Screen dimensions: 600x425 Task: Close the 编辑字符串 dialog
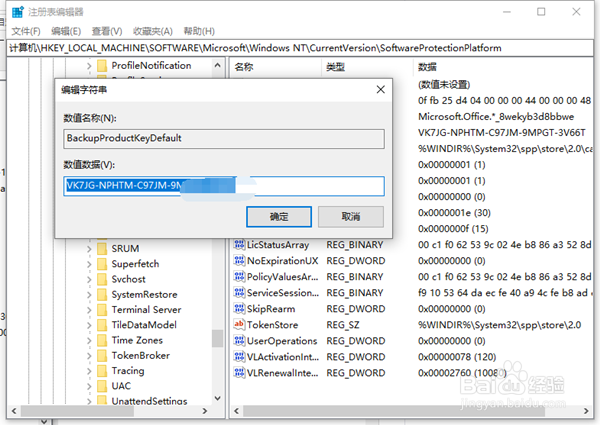(381, 90)
